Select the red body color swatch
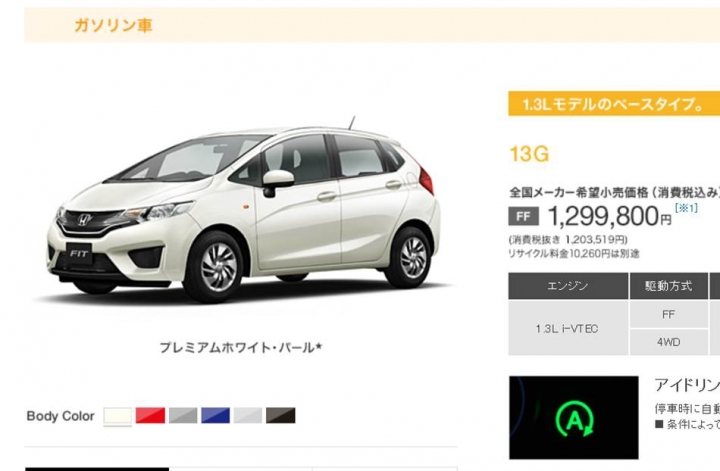720x471 pixels. coord(150,415)
